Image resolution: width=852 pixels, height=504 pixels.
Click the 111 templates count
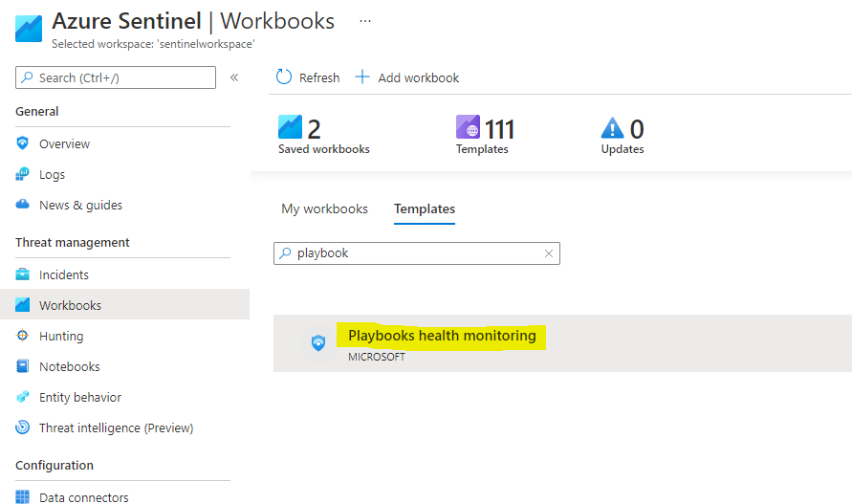pos(499,129)
